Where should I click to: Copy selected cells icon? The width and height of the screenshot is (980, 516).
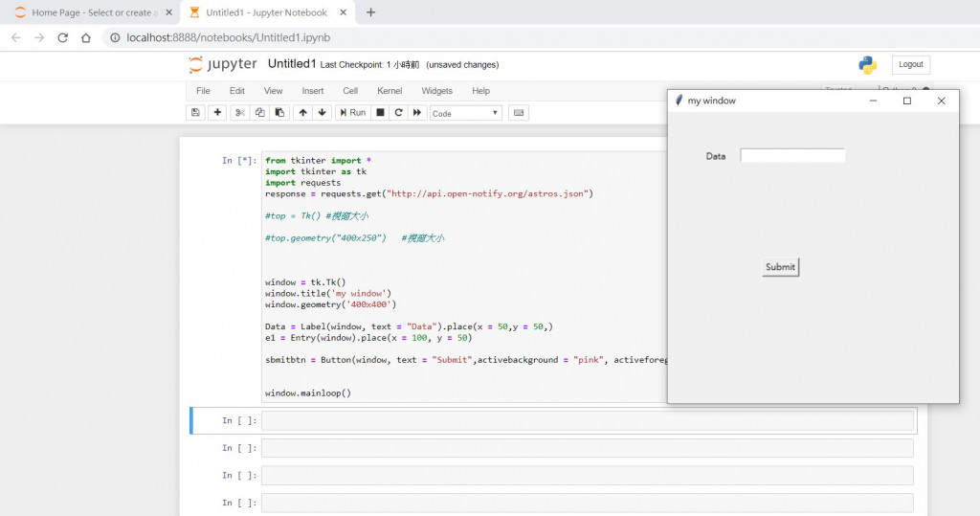tap(260, 113)
